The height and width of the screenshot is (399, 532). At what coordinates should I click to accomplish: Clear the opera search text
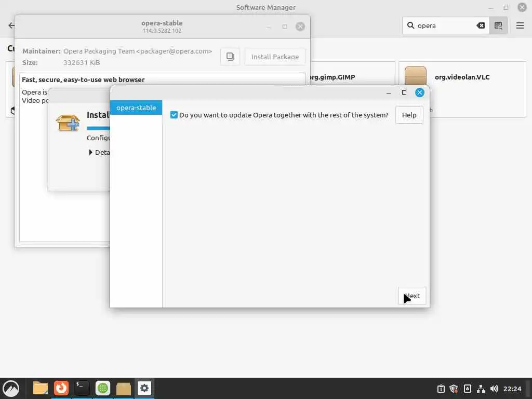(x=481, y=25)
